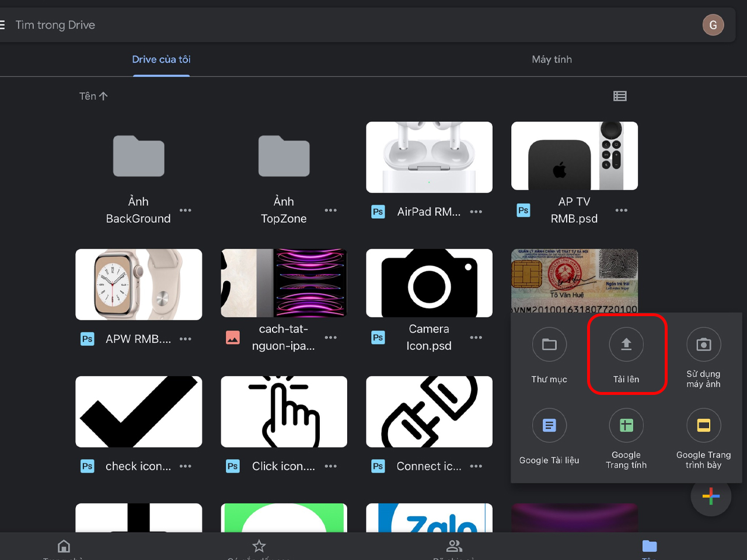This screenshot has width=747, height=560.
Task: Open the Apple TV thumbnail preview
Action: (574, 156)
